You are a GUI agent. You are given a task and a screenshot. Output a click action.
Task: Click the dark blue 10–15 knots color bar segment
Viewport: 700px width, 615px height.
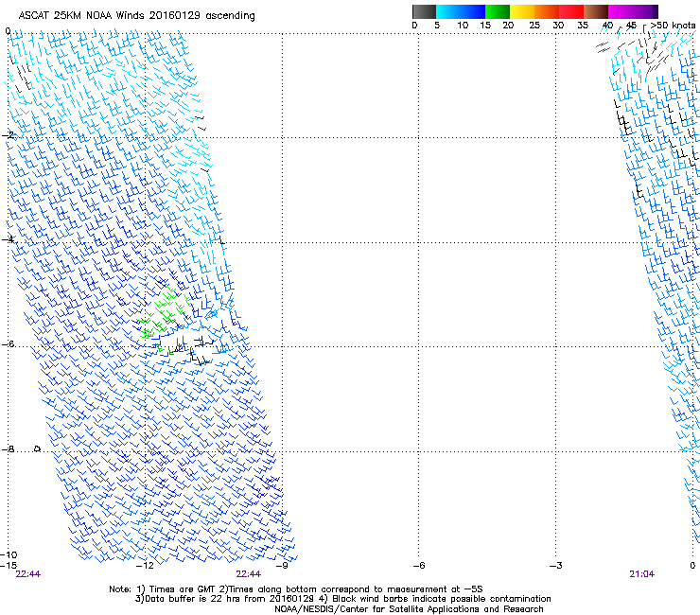click(x=473, y=11)
